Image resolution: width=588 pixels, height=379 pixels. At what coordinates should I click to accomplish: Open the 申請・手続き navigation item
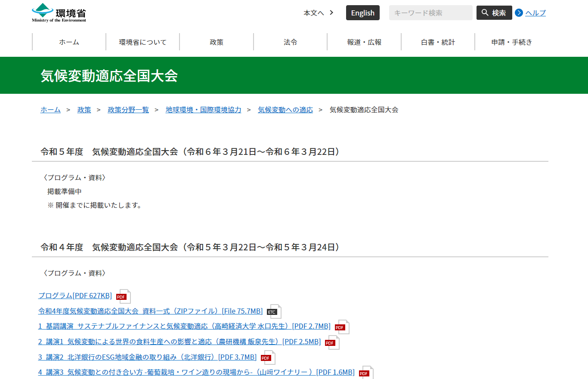512,42
